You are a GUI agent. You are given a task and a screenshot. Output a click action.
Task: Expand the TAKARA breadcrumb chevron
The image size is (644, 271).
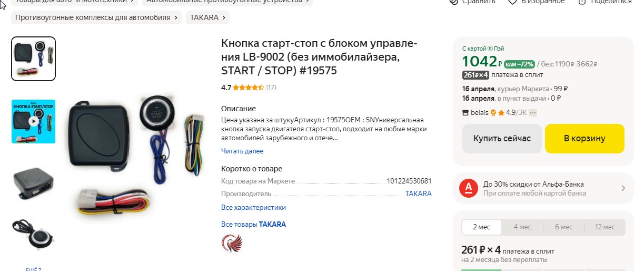[224, 17]
